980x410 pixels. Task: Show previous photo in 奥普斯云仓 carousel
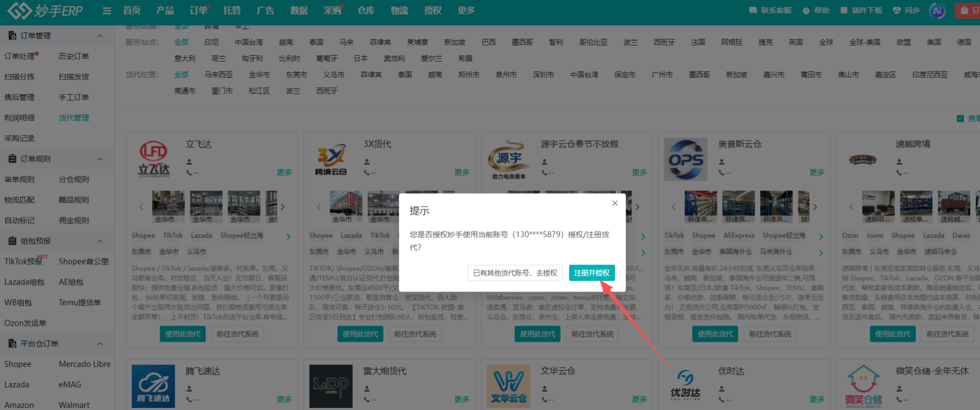674,207
